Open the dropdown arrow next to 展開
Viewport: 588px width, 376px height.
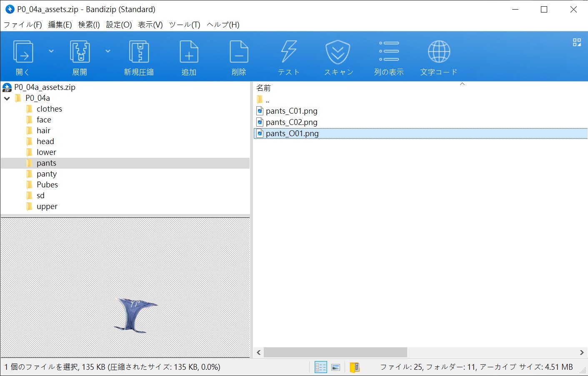pos(108,51)
